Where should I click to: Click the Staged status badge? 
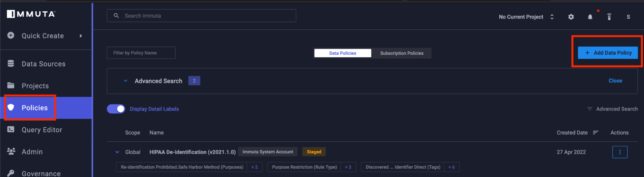(x=314, y=152)
